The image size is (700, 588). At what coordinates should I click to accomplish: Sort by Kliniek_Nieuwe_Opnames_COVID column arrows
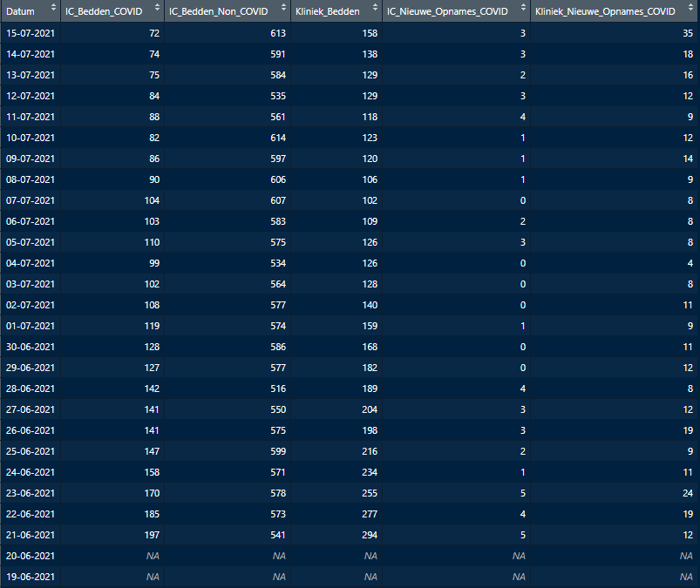click(x=690, y=8)
